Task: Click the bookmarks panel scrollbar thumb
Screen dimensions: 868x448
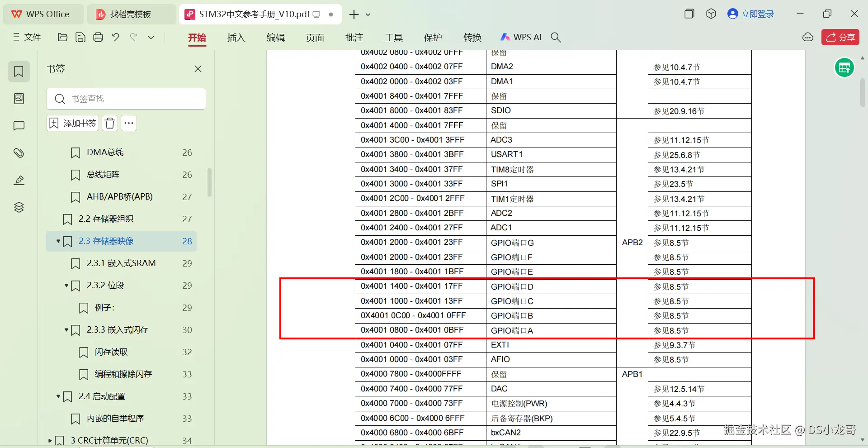Action: [209, 182]
